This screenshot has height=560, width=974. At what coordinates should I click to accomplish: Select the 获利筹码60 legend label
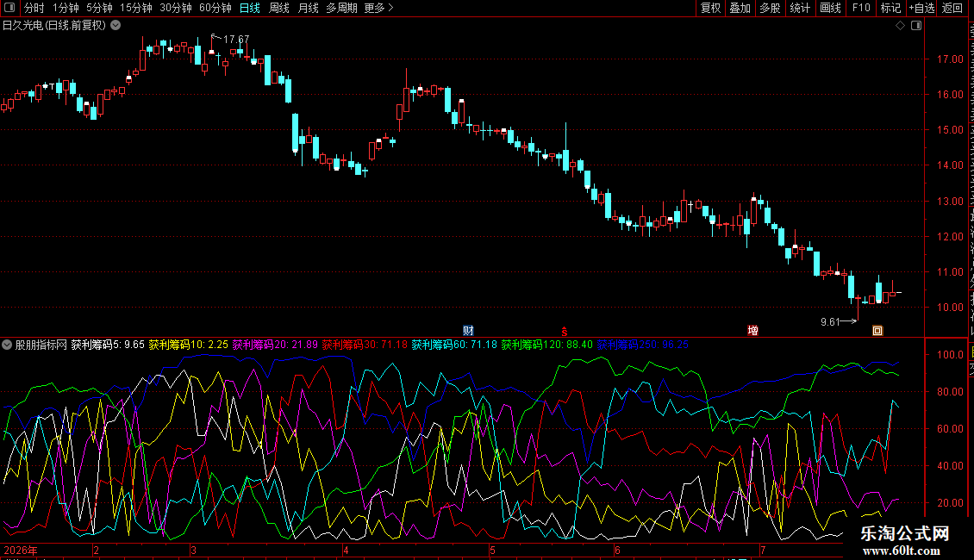pyautogui.click(x=454, y=345)
